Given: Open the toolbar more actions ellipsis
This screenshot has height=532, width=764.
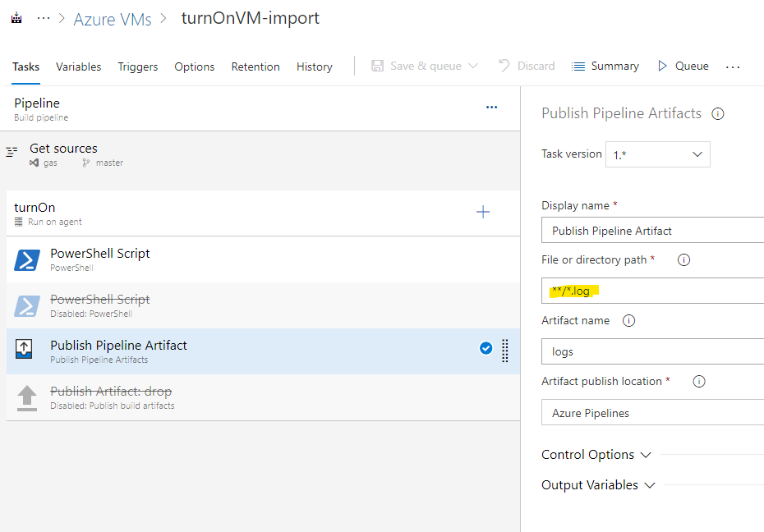Looking at the screenshot, I should [x=732, y=67].
